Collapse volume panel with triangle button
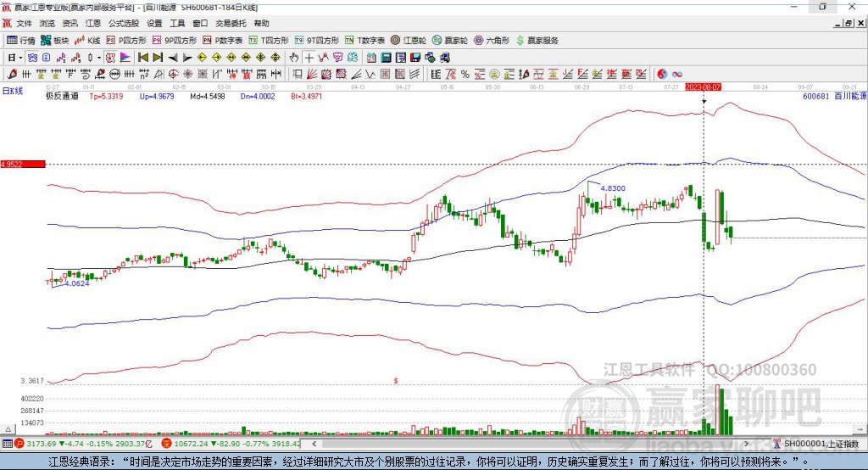 tap(8, 429)
